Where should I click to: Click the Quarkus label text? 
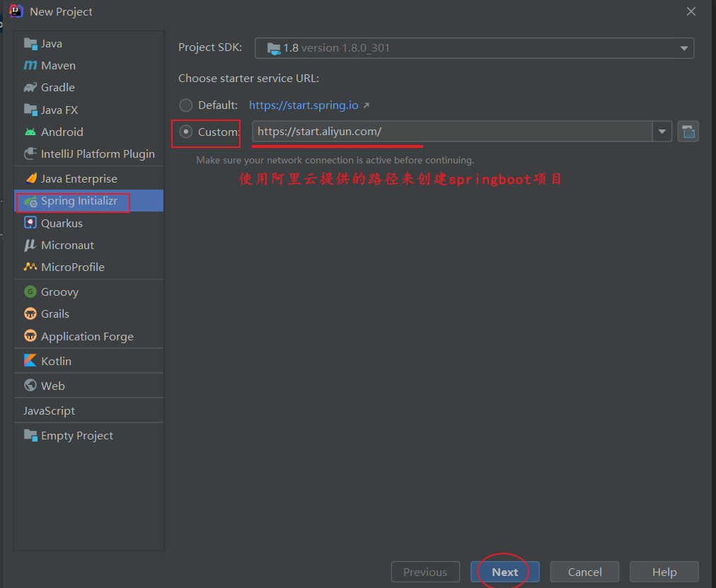[x=62, y=223]
